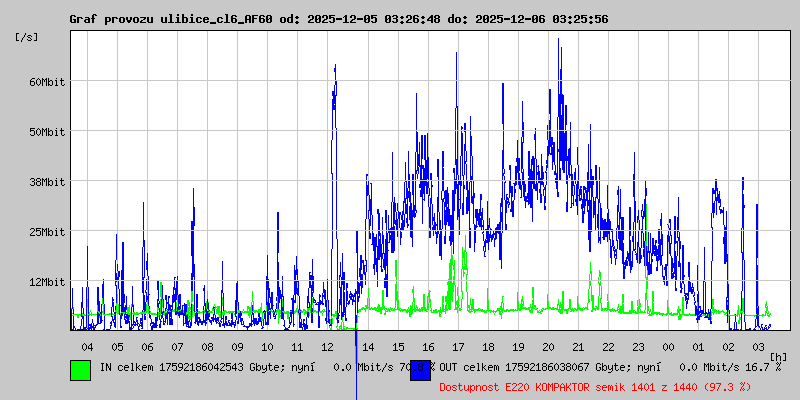Click hour 00 on the x-axis
Image resolution: width=800 pixels, height=400 pixels.
pos(668,347)
